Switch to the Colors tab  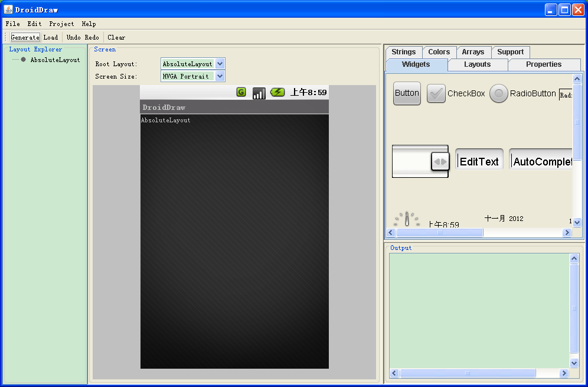(x=439, y=52)
